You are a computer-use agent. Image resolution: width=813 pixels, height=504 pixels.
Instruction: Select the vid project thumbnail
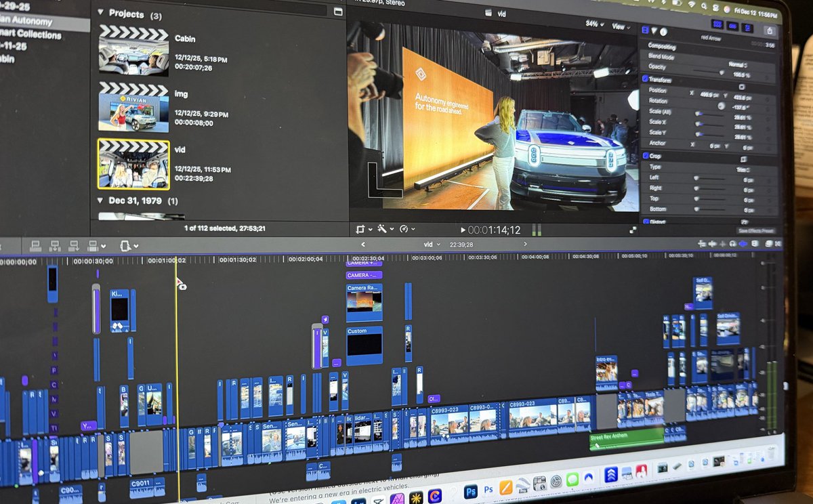(133, 164)
